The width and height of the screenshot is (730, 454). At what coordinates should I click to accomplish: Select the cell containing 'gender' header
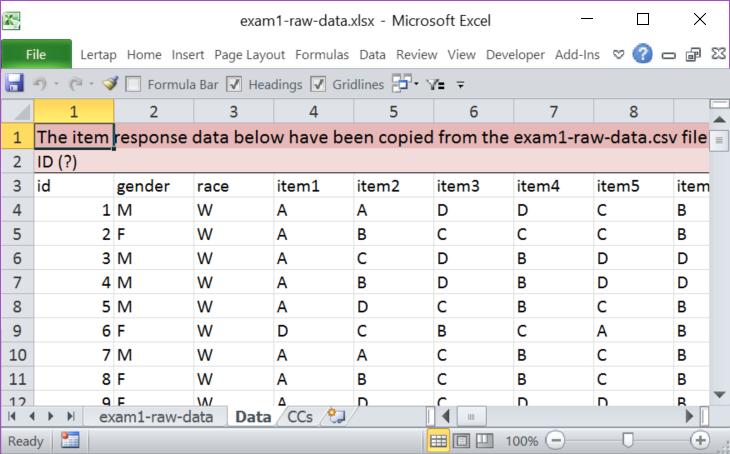point(153,185)
